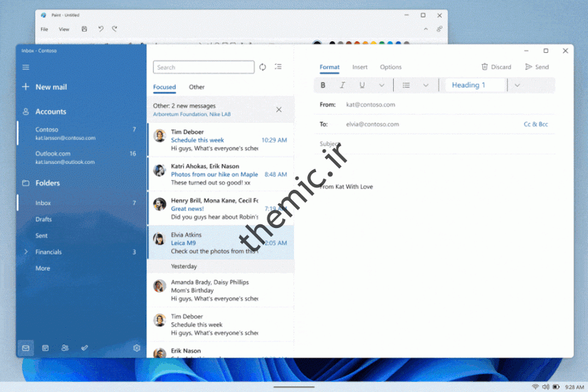The height and width of the screenshot is (392, 588).
Task: Expand the Financials folder chevron
Action: tap(26, 252)
